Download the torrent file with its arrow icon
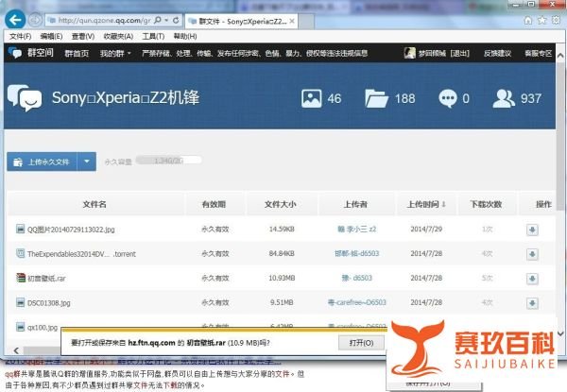567x392 pixels. pyautogui.click(x=532, y=254)
